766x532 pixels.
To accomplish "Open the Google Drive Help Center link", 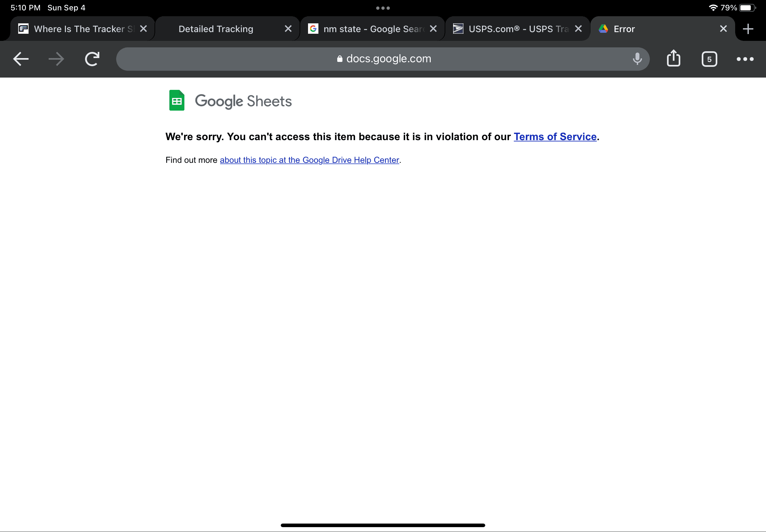I will tap(309, 160).
